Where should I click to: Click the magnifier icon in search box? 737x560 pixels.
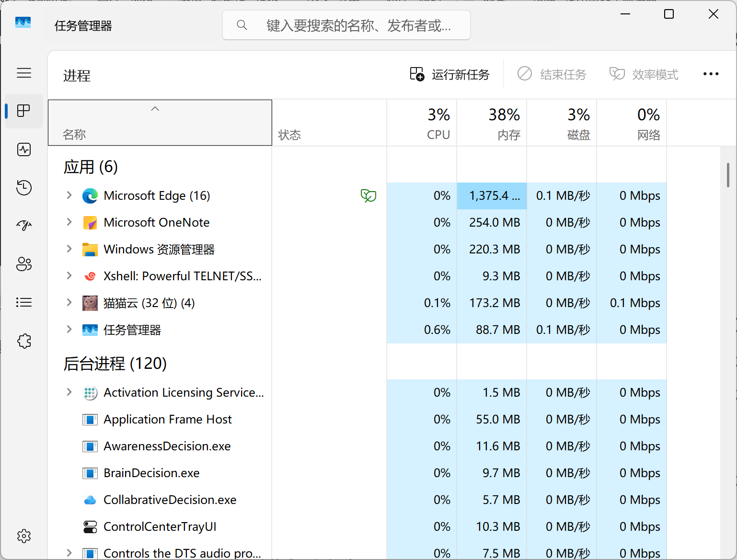[x=242, y=25]
